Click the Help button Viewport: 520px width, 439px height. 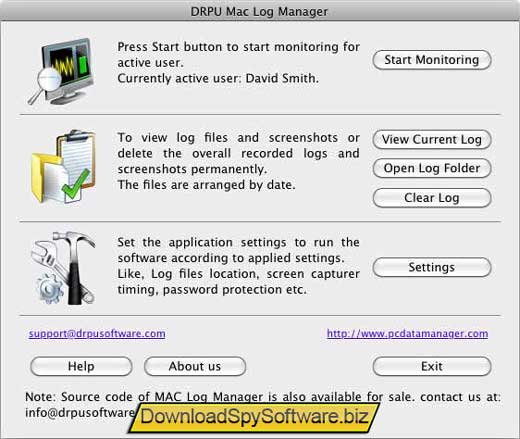[x=81, y=366]
